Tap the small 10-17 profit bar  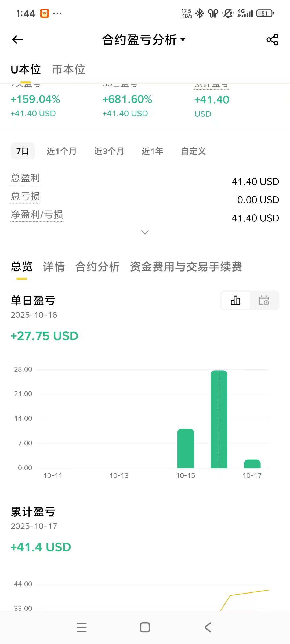(252, 464)
